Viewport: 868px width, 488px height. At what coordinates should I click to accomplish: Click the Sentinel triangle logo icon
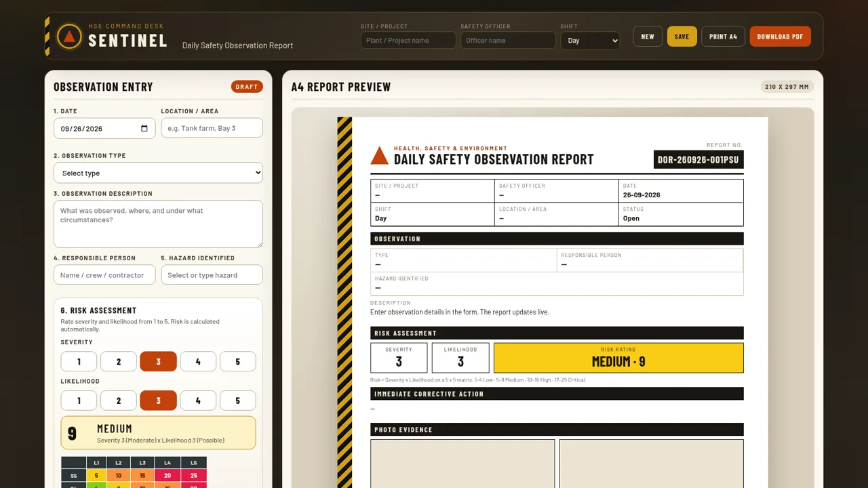point(69,37)
